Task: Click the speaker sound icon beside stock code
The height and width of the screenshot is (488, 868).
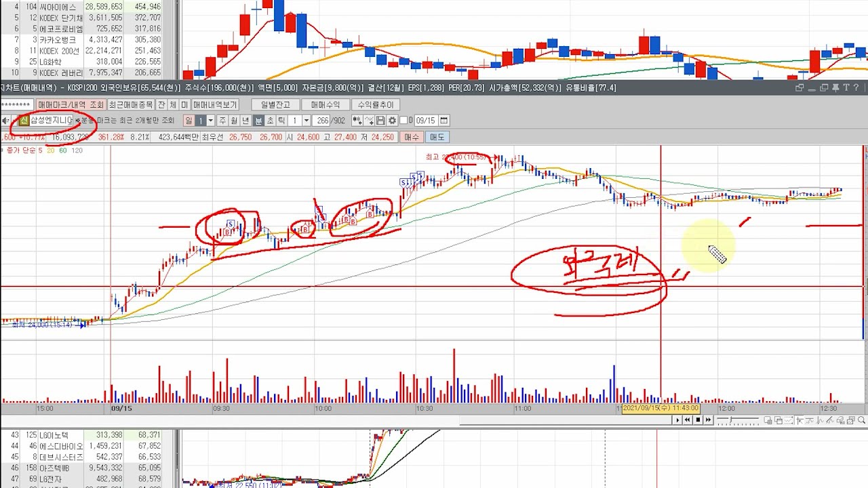Action: (x=5, y=120)
